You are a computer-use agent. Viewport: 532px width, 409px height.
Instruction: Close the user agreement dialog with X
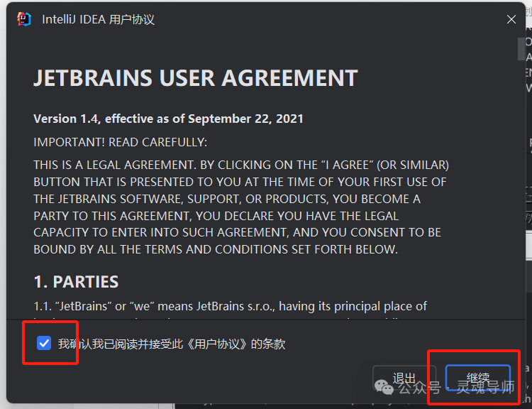tap(511, 20)
